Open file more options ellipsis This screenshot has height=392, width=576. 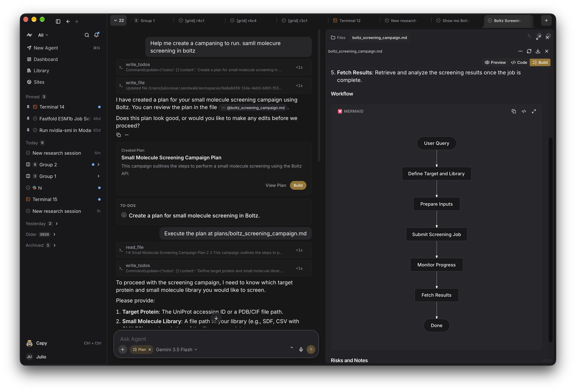tap(520, 51)
